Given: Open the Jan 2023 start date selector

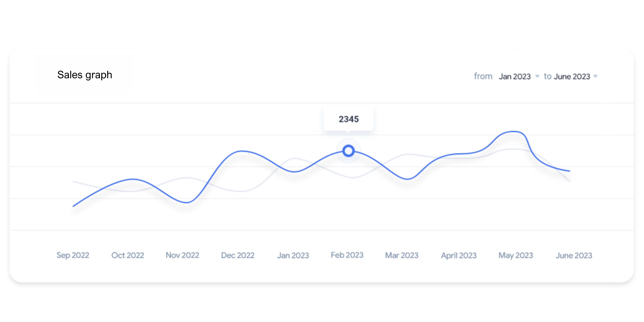Looking at the screenshot, I should [515, 76].
